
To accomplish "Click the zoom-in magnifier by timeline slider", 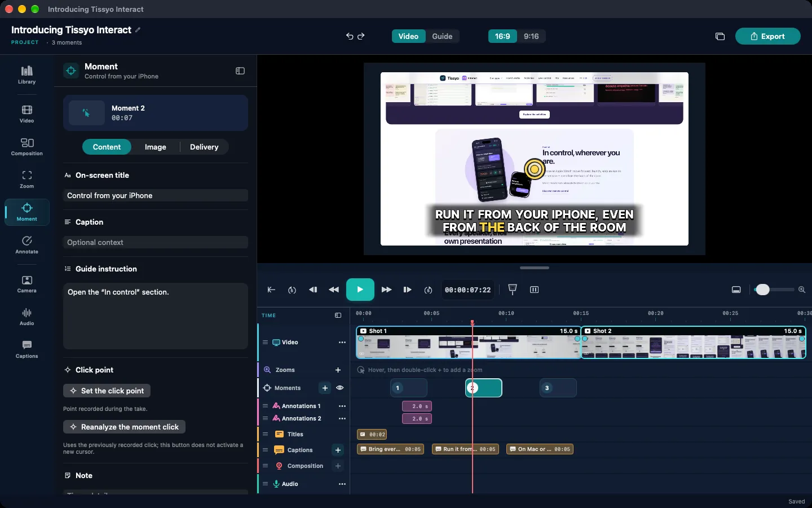I will point(802,290).
